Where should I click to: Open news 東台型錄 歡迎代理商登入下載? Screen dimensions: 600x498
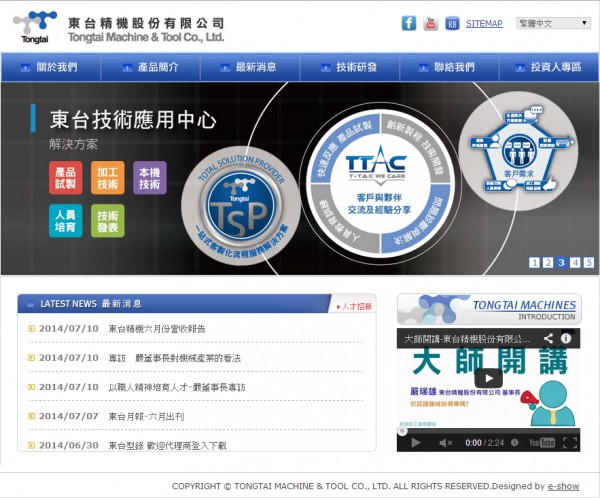[167, 446]
